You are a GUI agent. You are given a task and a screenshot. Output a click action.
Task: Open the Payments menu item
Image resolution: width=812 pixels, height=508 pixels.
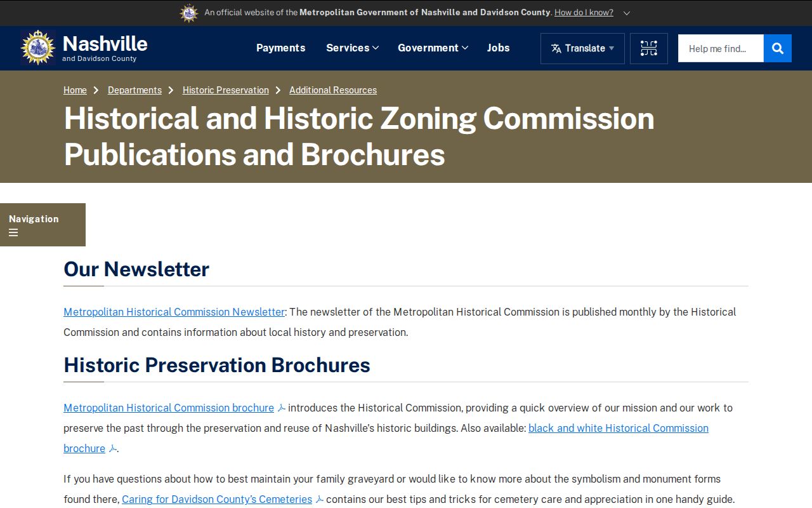(280, 48)
